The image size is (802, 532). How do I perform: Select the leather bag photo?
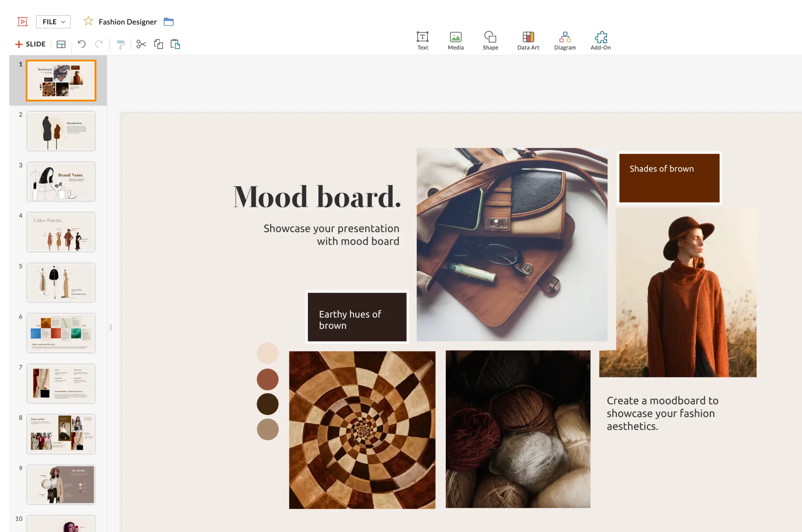512,245
